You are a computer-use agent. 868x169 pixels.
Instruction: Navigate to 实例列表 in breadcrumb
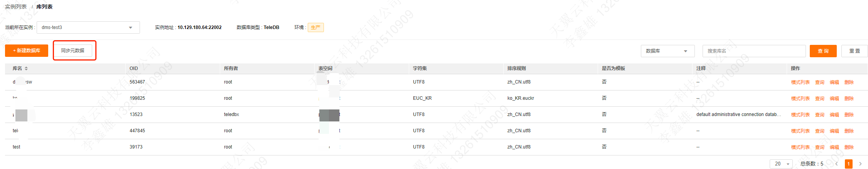pos(16,7)
